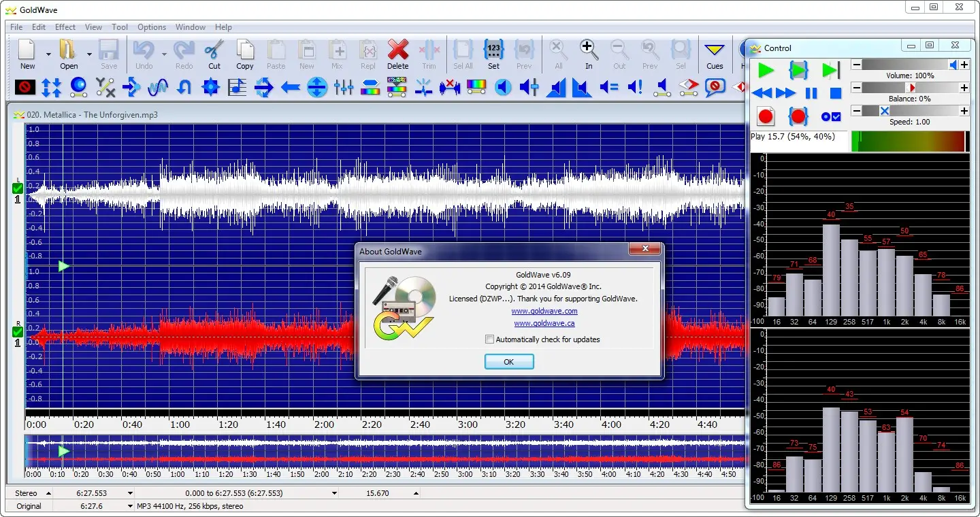This screenshot has width=980, height=517.
Task: Expand the Open button dropdown arrow
Action: click(89, 54)
